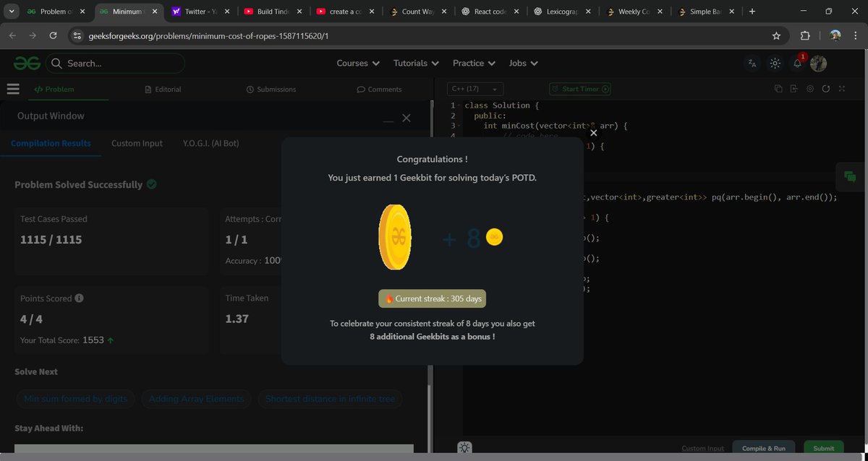
Task: Go forward in browser history
Action: pos(33,35)
